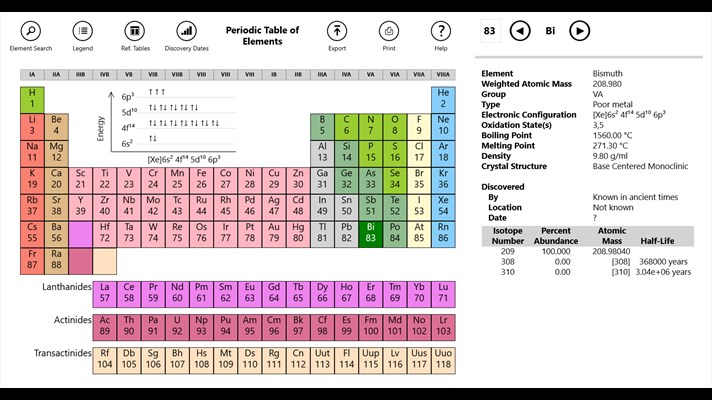This screenshot has width=712, height=400.
Task: Select Actinium (Ac 89) cell
Action: pos(104,327)
